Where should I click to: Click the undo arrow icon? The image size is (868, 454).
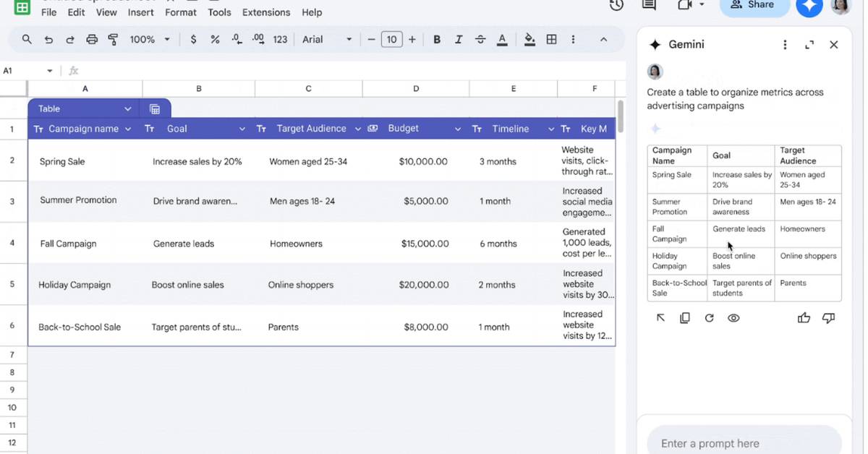click(48, 40)
